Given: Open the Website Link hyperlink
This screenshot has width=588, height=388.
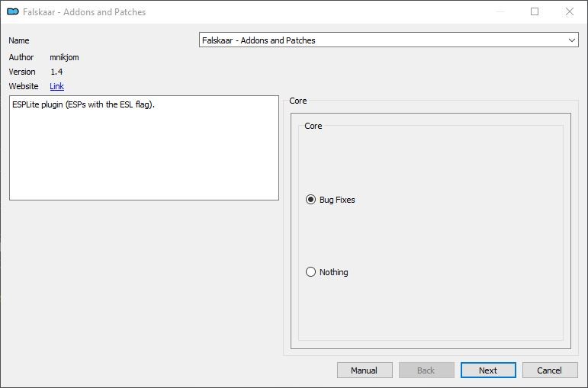Looking at the screenshot, I should pos(56,86).
